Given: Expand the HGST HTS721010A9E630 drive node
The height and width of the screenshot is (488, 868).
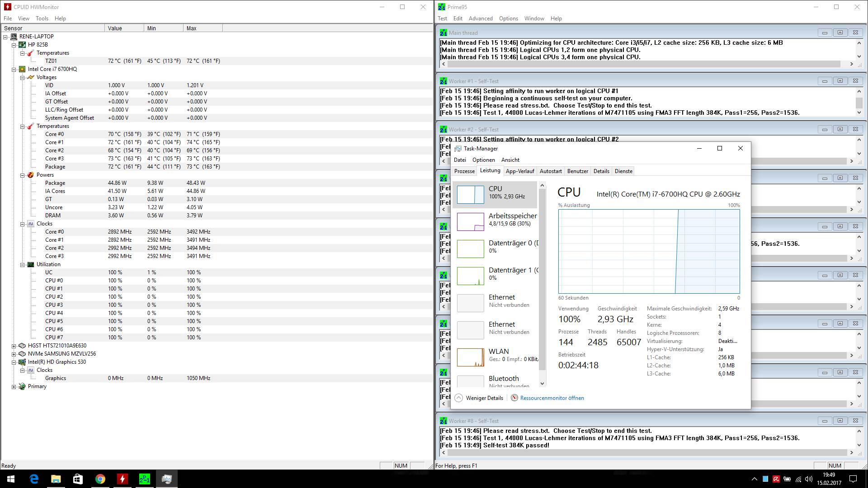Looking at the screenshot, I should (x=14, y=346).
